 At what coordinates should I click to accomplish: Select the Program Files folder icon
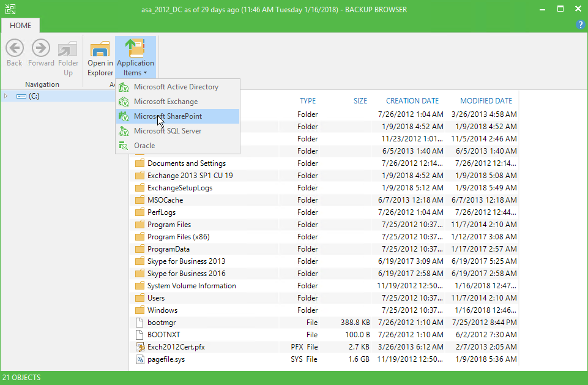click(x=140, y=225)
